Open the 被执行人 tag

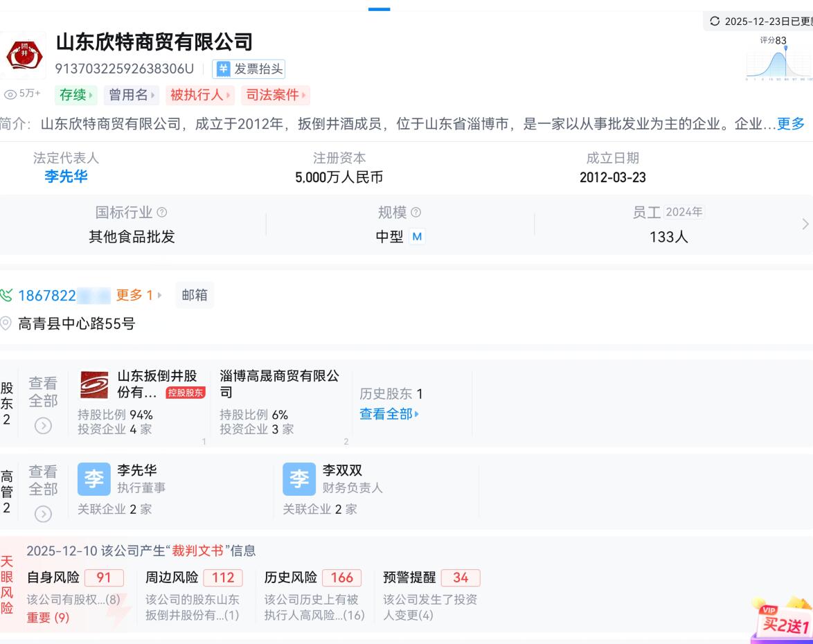point(199,95)
